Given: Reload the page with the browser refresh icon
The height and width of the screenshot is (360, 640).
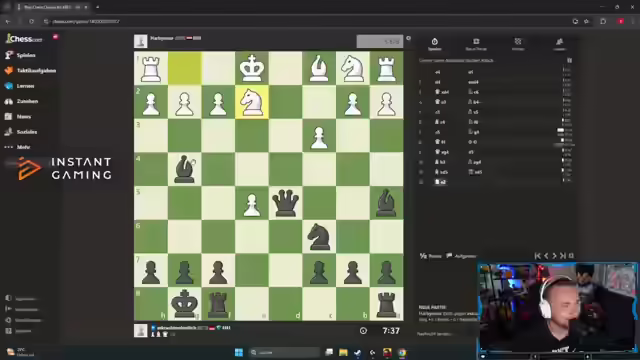Looking at the screenshot, I should point(31,21).
